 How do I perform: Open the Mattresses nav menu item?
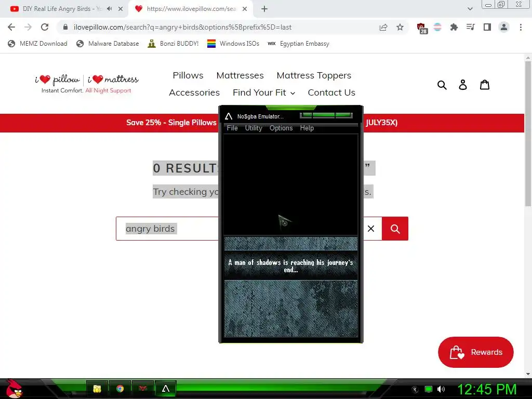(240, 75)
